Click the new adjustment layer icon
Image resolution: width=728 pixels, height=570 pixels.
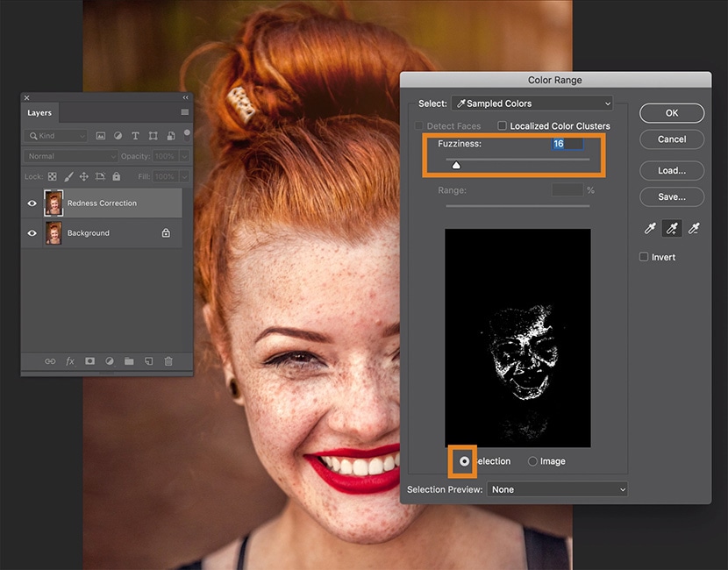point(110,361)
